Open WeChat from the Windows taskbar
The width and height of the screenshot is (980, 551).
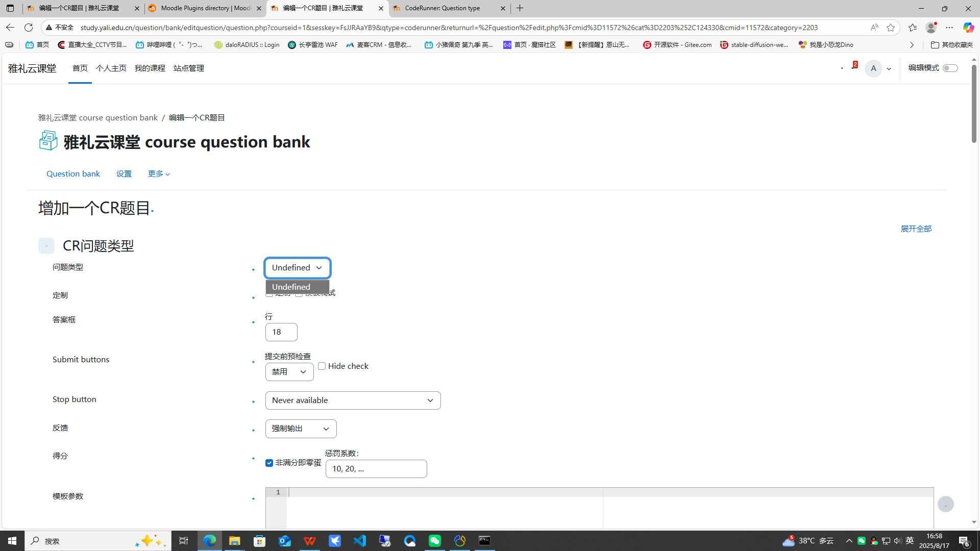tap(435, 541)
